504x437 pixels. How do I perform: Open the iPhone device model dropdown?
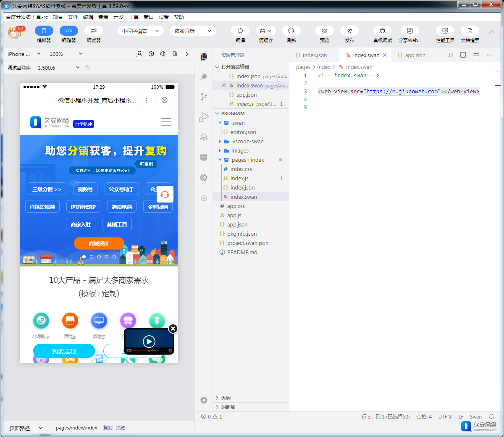pos(24,54)
